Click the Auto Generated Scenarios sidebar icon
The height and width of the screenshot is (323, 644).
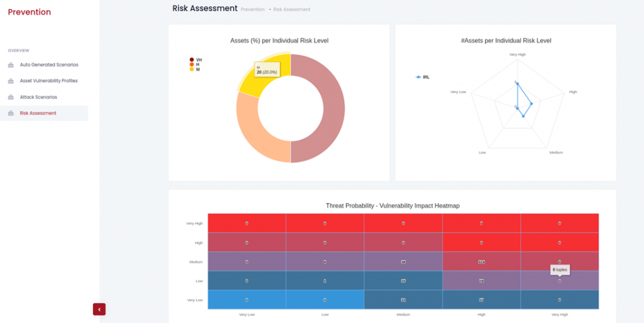coord(11,65)
